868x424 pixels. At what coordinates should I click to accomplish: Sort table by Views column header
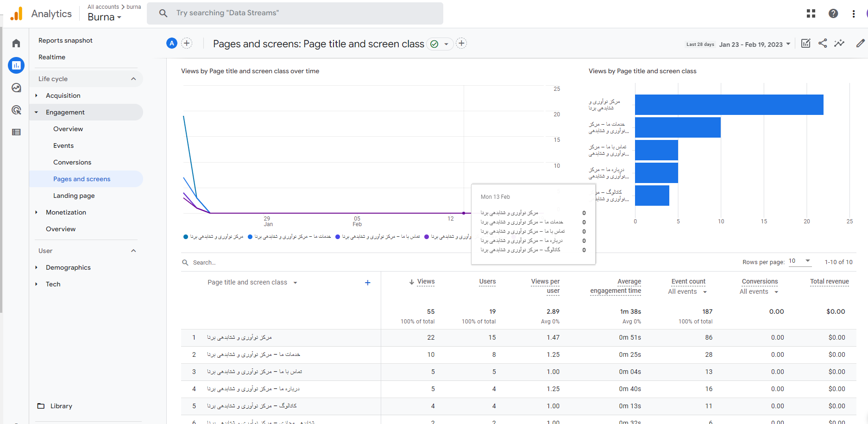[x=425, y=282]
